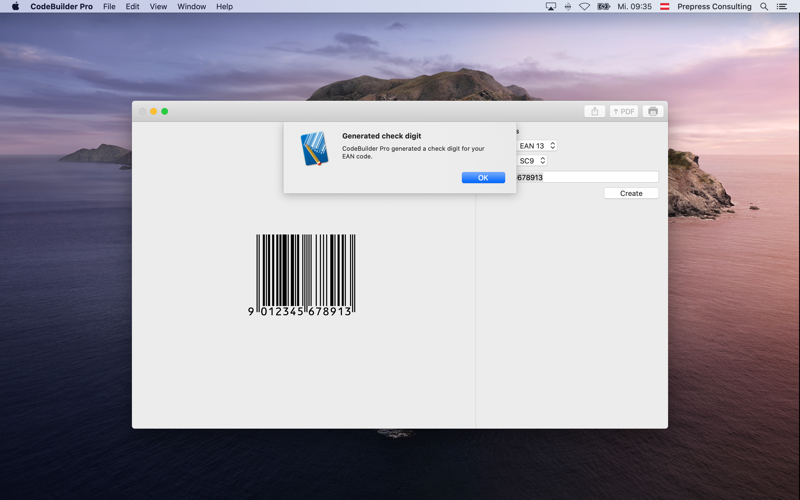Export the barcode with the PDF button

click(623, 111)
